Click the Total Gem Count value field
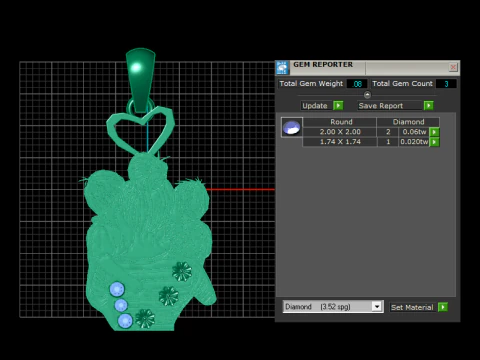480x360 pixels. [446, 84]
